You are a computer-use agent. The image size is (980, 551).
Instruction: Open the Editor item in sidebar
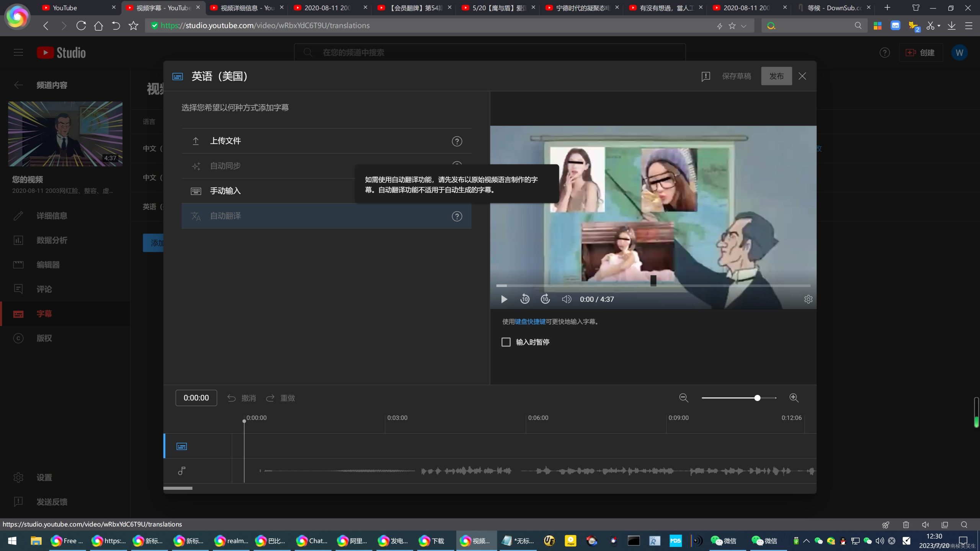coord(65,265)
